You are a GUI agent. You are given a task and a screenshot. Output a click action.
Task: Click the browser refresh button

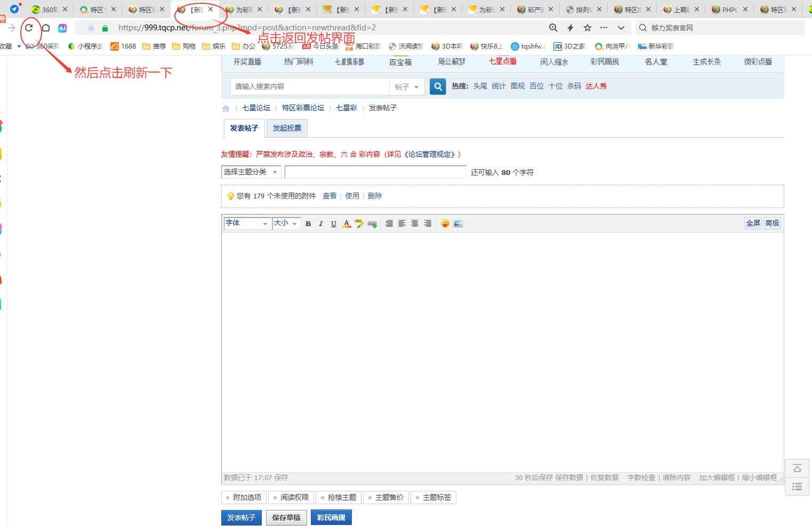click(x=29, y=28)
